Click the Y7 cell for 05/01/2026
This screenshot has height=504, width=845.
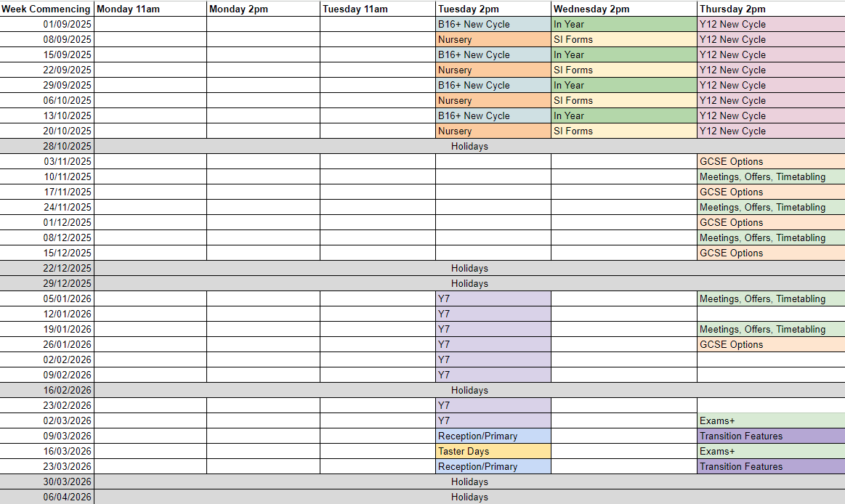pos(493,298)
